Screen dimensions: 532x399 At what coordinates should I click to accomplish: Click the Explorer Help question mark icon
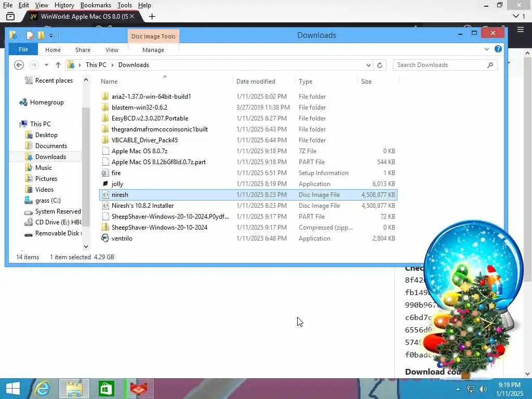pos(498,49)
